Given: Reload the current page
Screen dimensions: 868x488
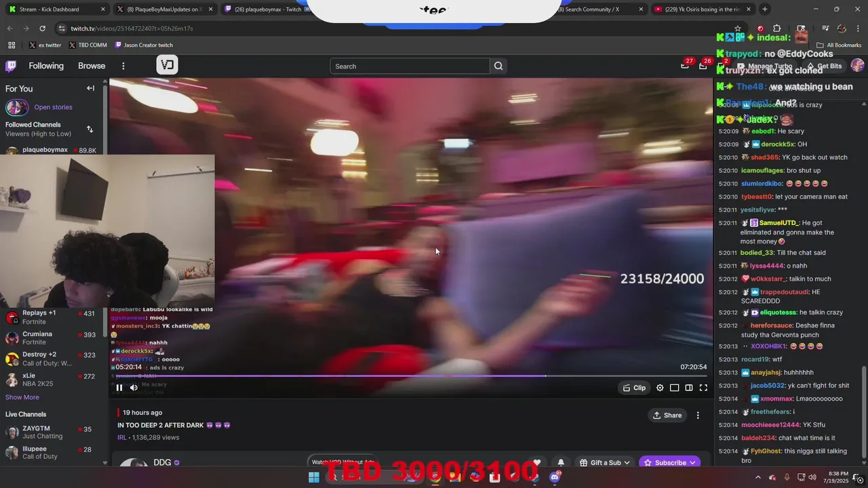Looking at the screenshot, I should (x=42, y=28).
